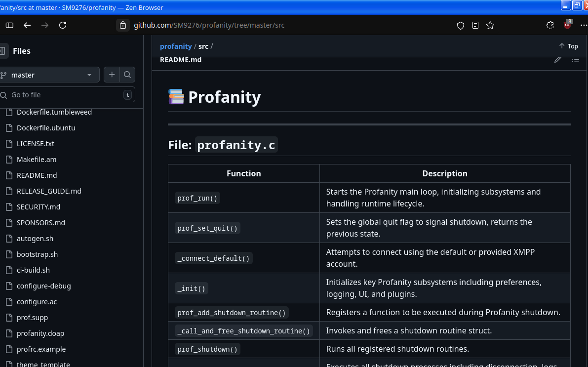Viewport: 588px width, 367px height.
Task: Select the src breadcrumb segment
Action: [x=203, y=46]
